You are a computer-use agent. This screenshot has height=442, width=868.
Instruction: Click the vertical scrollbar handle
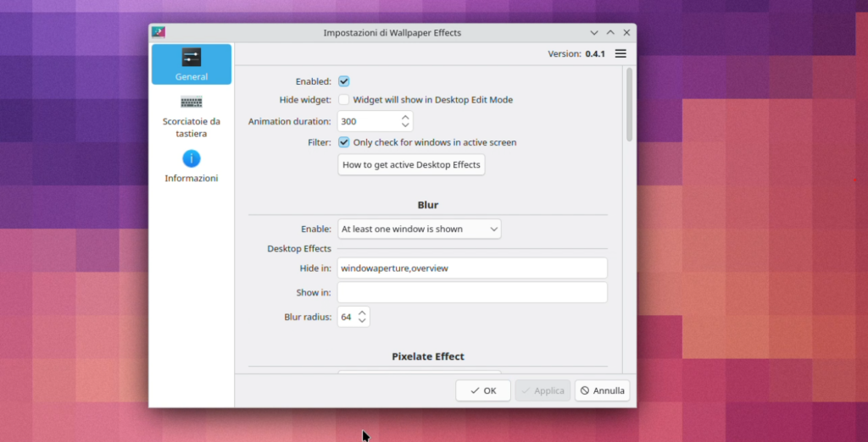630,104
